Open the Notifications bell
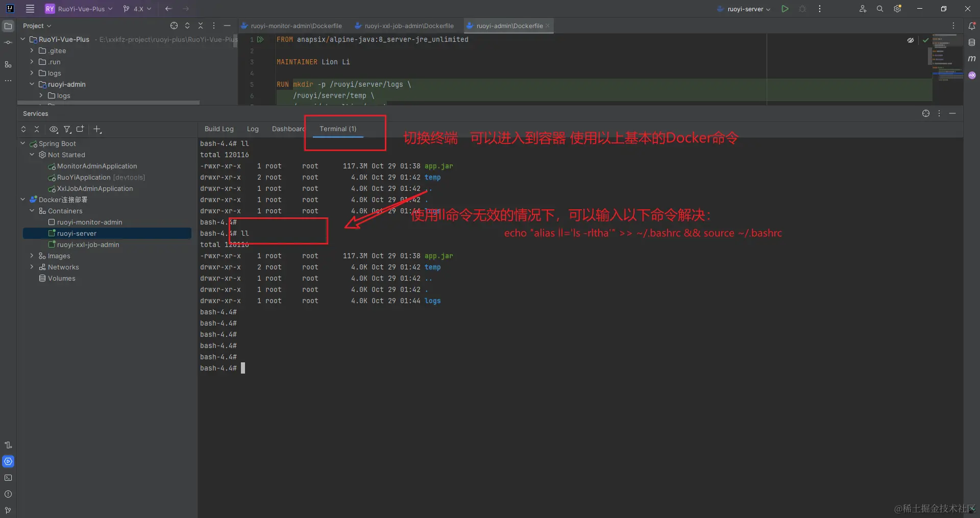This screenshot has width=980, height=518. point(972,26)
